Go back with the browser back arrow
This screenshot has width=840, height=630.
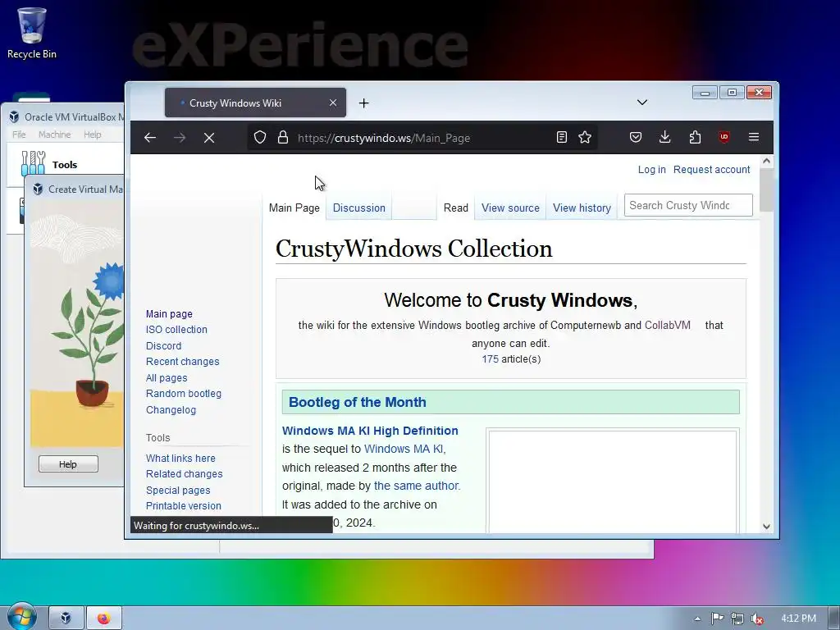point(150,138)
